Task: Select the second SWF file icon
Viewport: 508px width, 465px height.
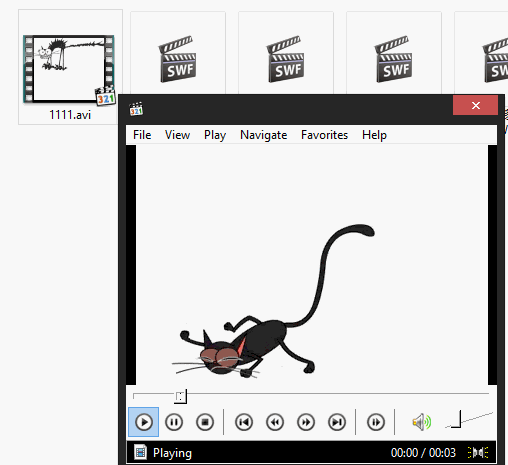Action: coord(286,59)
